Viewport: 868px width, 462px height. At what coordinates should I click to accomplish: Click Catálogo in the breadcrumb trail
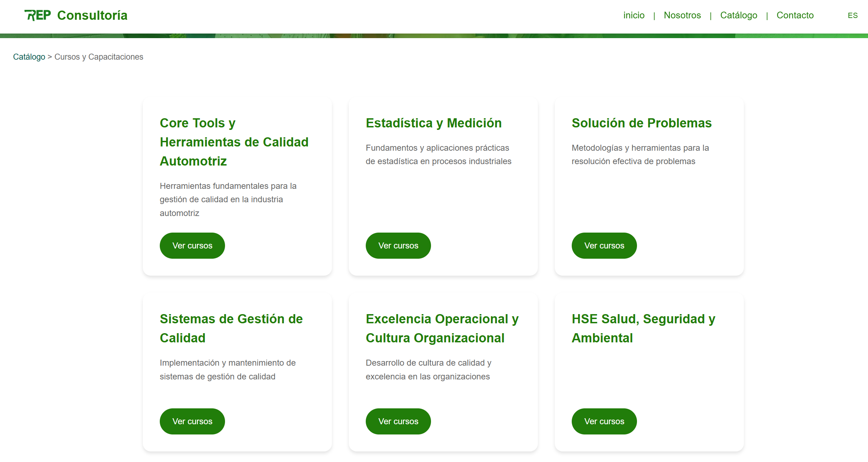click(29, 57)
